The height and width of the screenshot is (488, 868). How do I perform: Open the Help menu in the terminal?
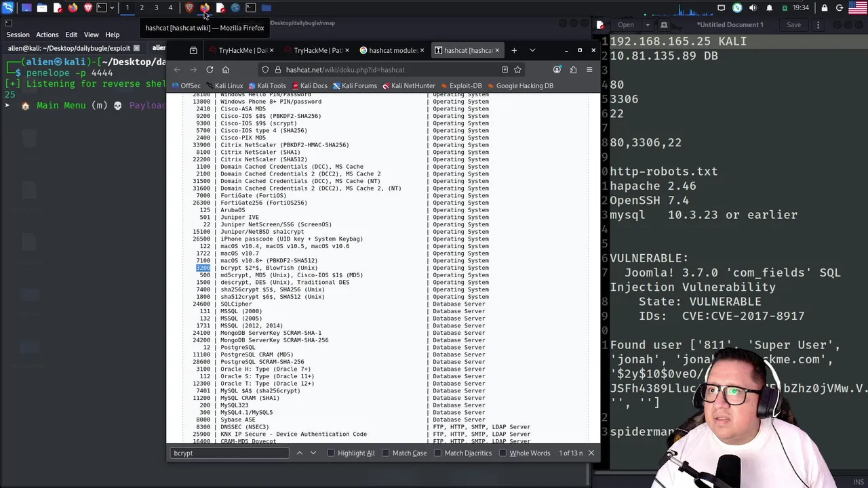pos(113,35)
